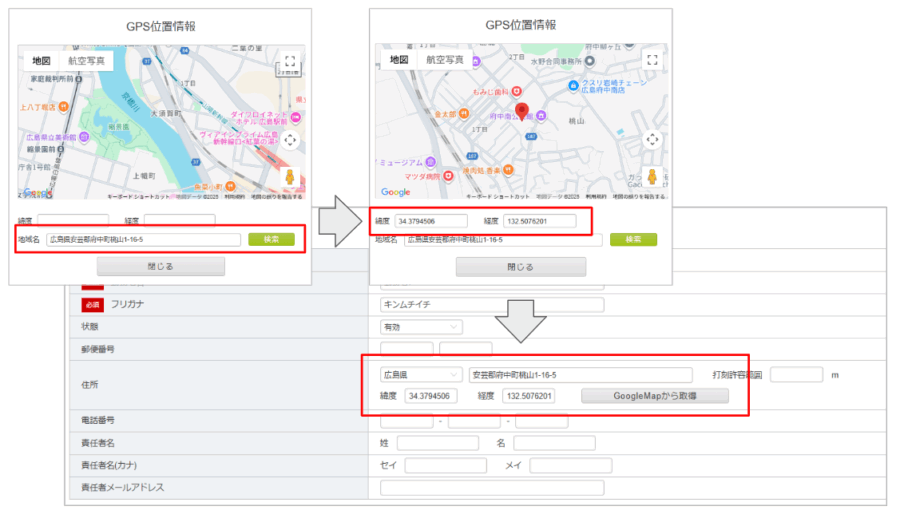Click middle 電話番号 field
Image resolution: width=900 pixels, height=518 pixels.
[474, 421]
